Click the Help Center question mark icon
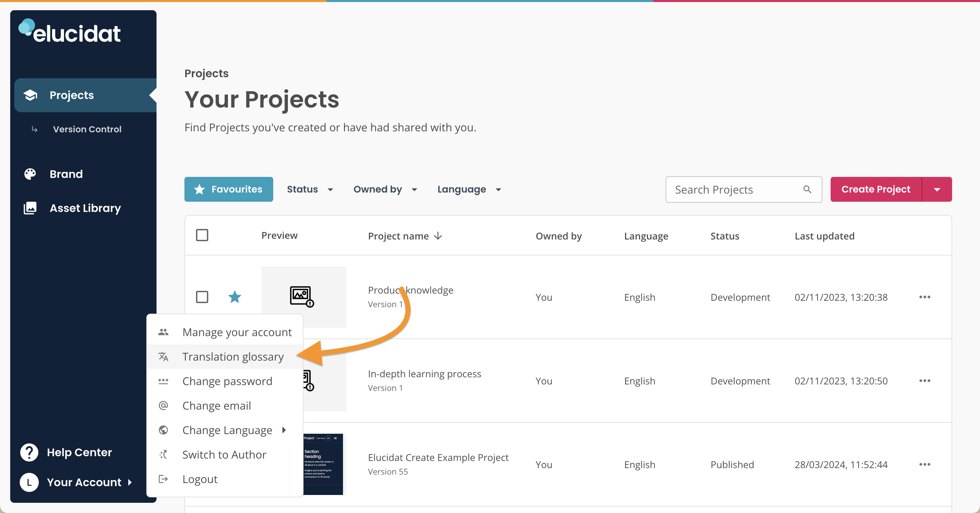 [29, 452]
